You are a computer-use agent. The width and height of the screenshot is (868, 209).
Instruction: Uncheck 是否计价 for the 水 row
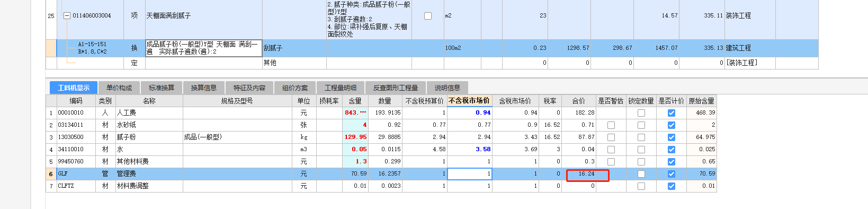672,150
